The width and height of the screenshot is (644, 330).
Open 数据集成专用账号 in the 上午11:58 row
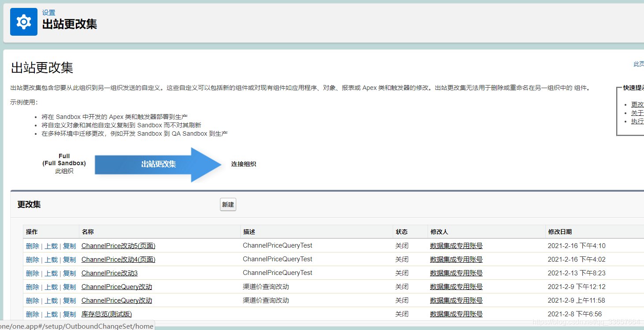456,300
